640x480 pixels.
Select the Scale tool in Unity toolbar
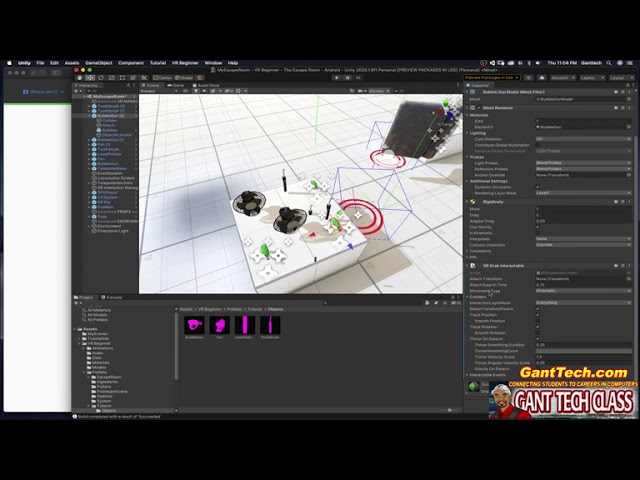[x=111, y=78]
